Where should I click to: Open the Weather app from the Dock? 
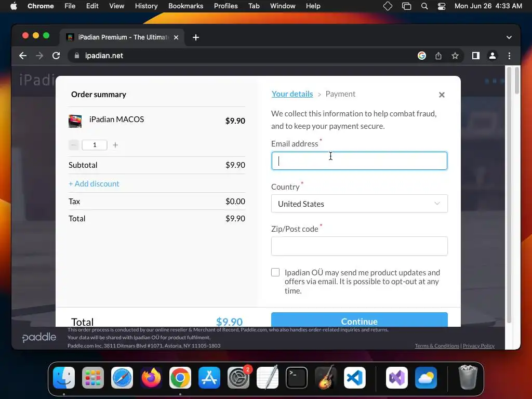click(x=426, y=378)
